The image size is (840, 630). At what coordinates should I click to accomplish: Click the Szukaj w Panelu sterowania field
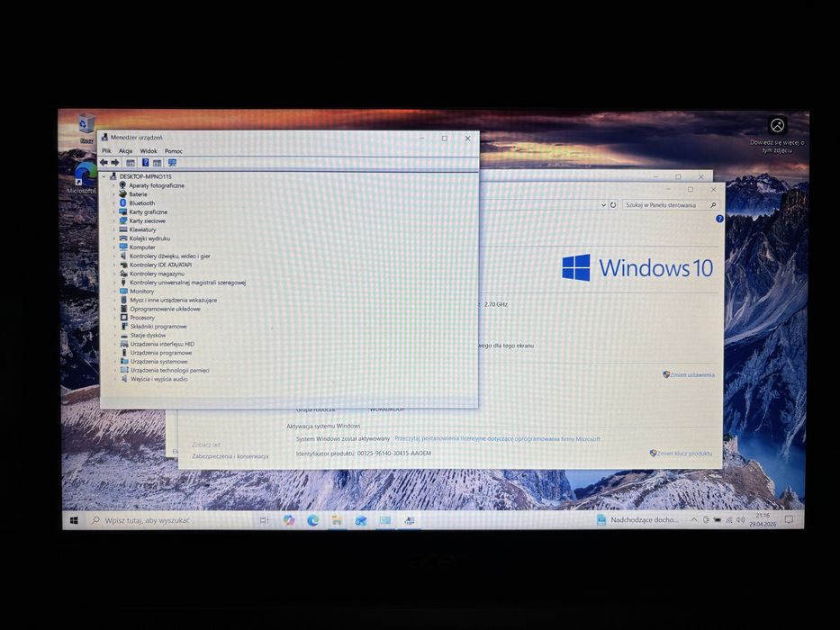(x=670, y=204)
